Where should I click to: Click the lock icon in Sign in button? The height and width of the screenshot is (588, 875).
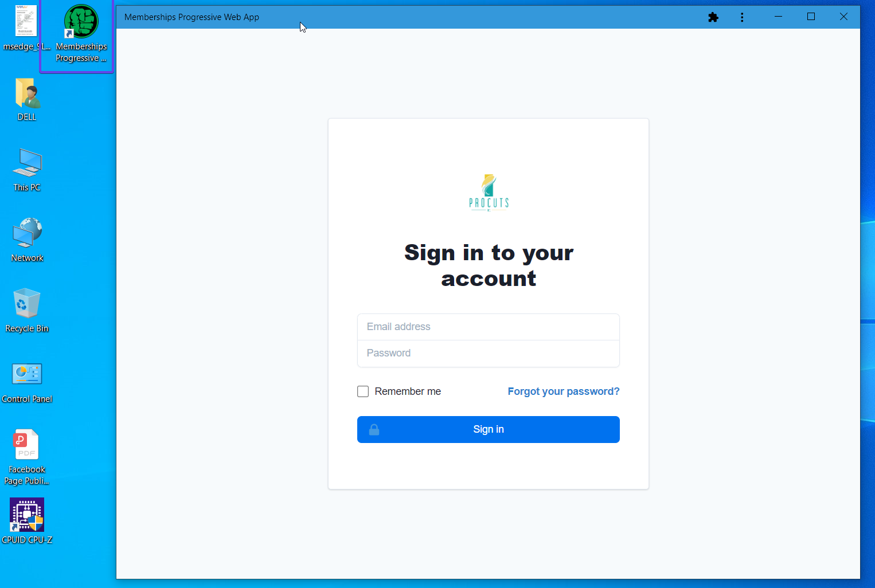click(x=374, y=430)
